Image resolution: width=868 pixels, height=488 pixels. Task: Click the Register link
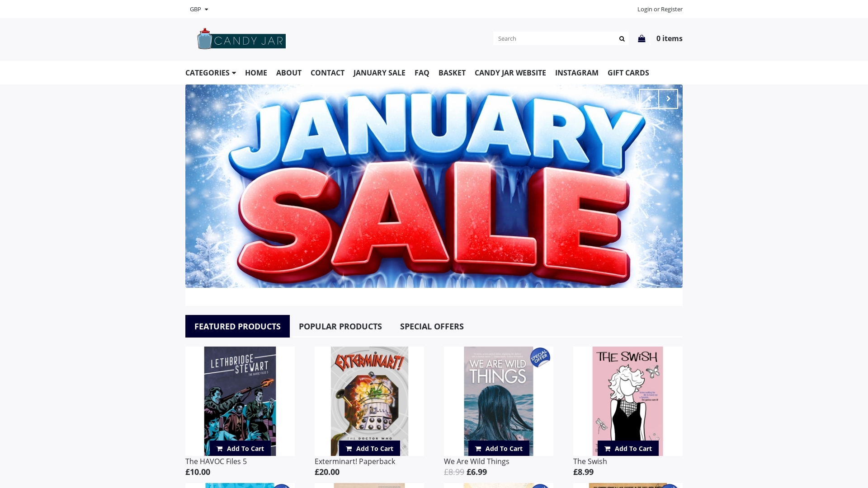click(672, 9)
